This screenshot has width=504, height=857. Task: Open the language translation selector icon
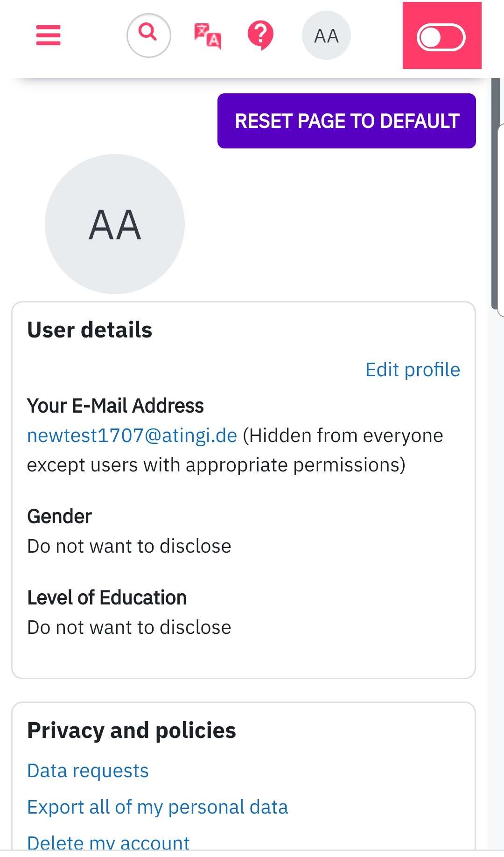click(x=208, y=36)
